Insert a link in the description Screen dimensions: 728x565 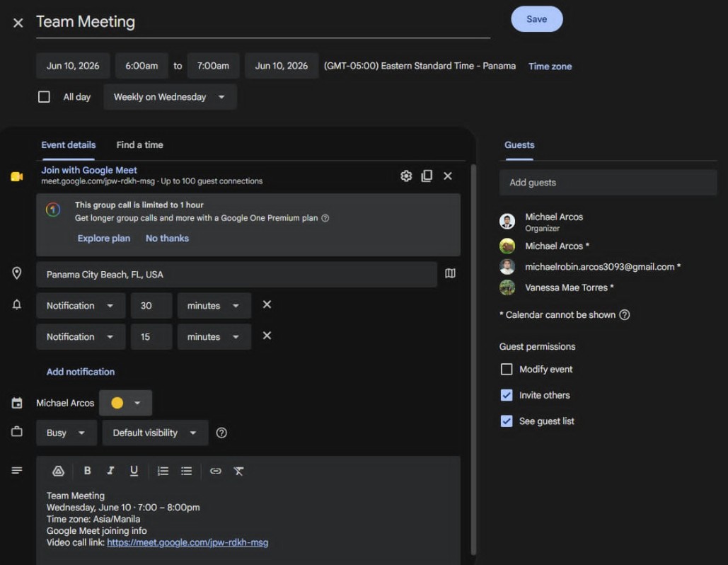(x=215, y=471)
